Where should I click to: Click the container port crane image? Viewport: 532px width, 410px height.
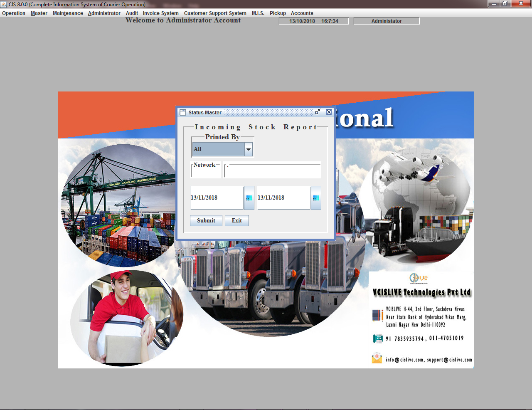(x=118, y=206)
